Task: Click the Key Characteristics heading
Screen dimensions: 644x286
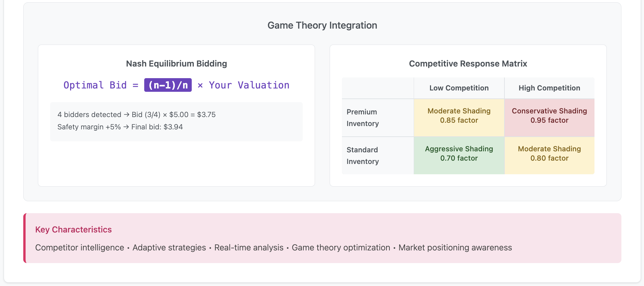Action: (x=73, y=229)
